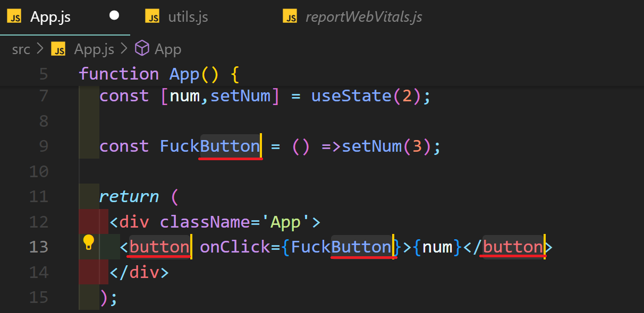Click the JS file icon on utils.js tab

click(x=152, y=17)
